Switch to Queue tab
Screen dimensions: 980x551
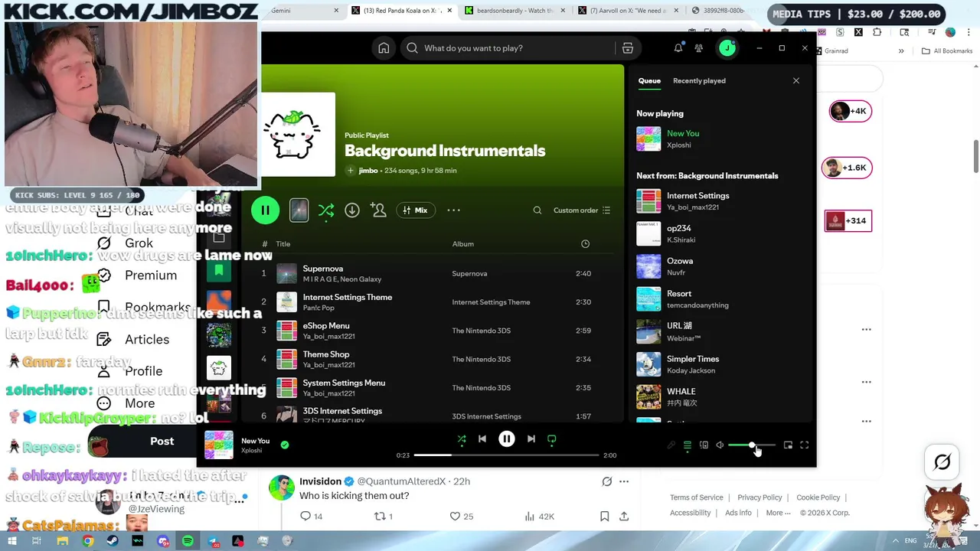click(x=649, y=81)
